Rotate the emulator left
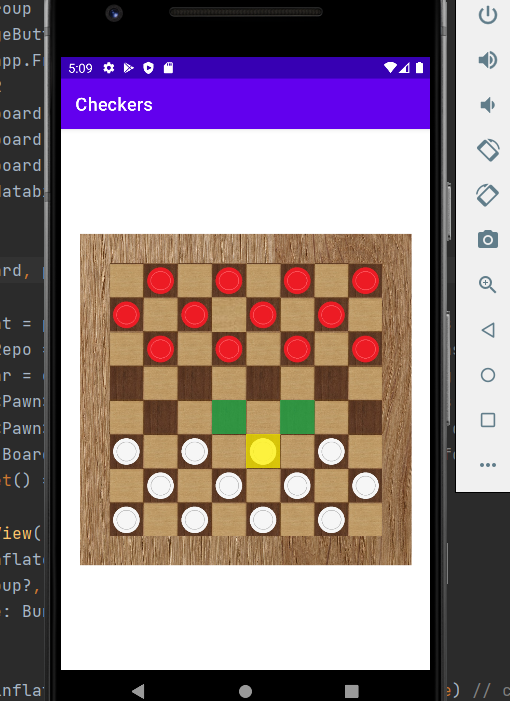The width and height of the screenshot is (510, 701). (x=488, y=150)
